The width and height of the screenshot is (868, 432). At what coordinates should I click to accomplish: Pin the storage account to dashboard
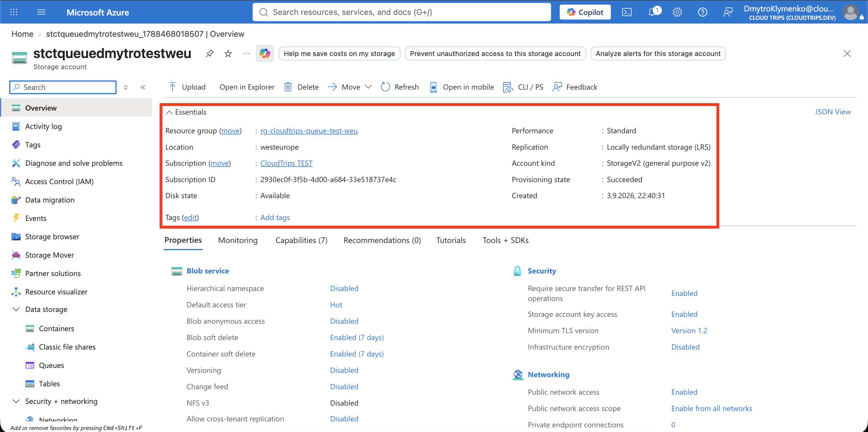click(x=210, y=54)
